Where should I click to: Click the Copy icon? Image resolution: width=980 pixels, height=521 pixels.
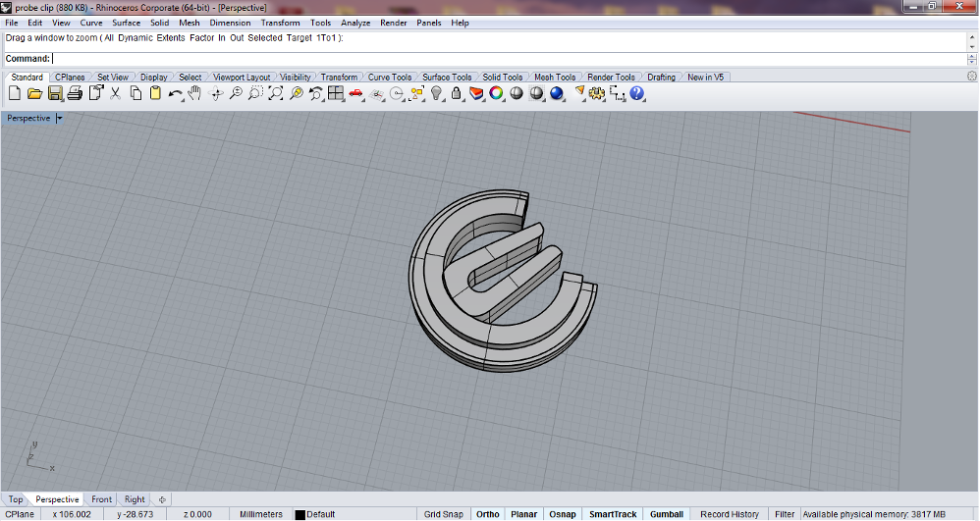tap(136, 94)
